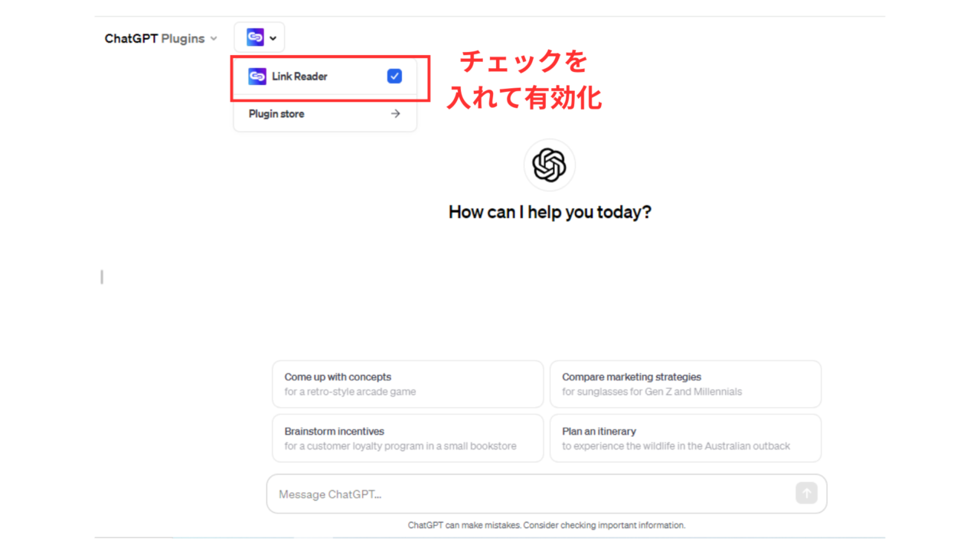Uncheck the Link Reader checkbox
The image size is (980, 551).
pyautogui.click(x=394, y=76)
